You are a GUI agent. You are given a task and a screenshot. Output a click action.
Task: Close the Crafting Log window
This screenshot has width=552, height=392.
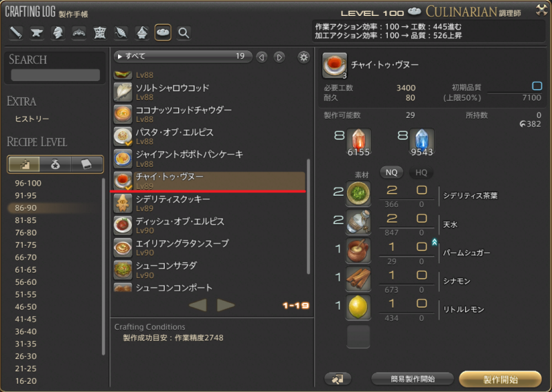tap(542, 10)
